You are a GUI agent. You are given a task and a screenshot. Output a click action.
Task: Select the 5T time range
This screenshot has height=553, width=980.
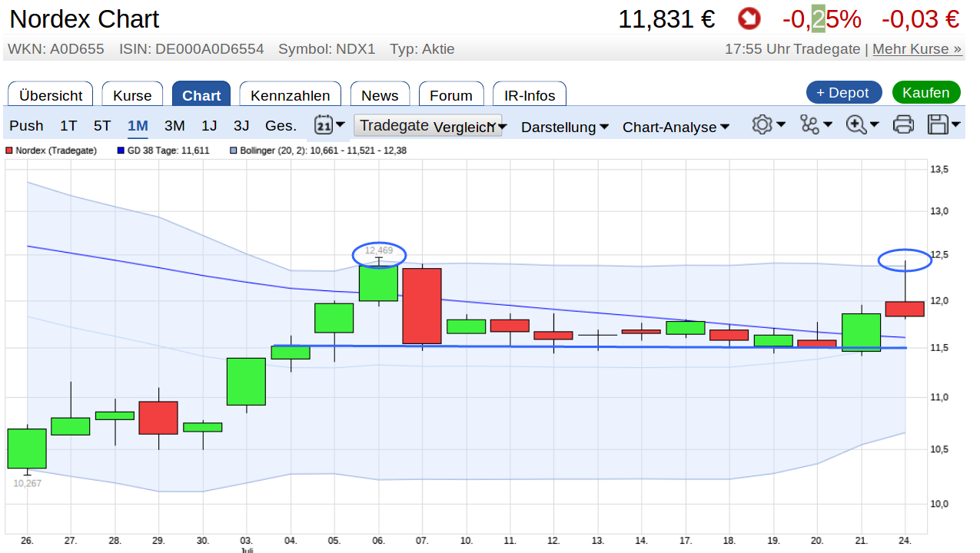[x=102, y=125]
